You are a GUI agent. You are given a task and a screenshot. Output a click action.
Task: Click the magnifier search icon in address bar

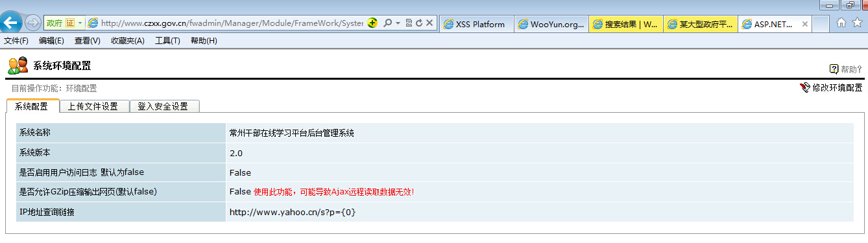coord(387,23)
